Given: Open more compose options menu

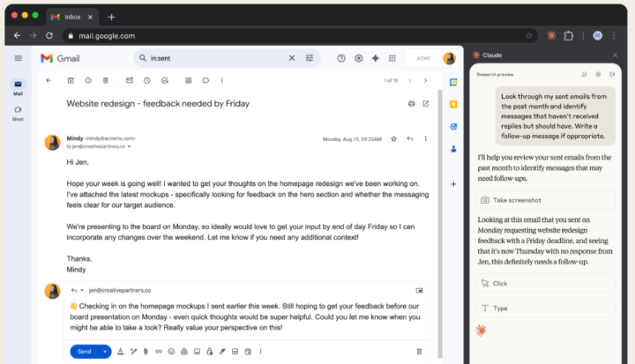Looking at the screenshot, I should pos(260,352).
